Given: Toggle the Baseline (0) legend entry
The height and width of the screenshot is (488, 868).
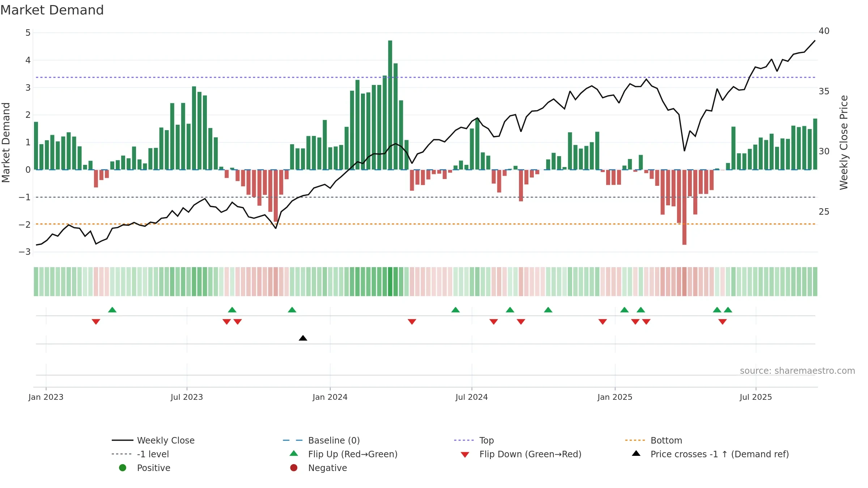Looking at the screenshot, I should (x=321, y=440).
